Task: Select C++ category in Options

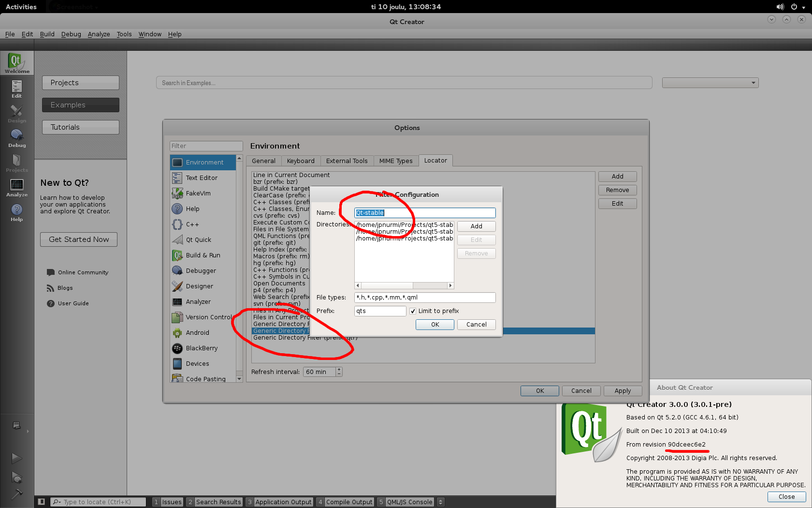Action: coord(202,224)
